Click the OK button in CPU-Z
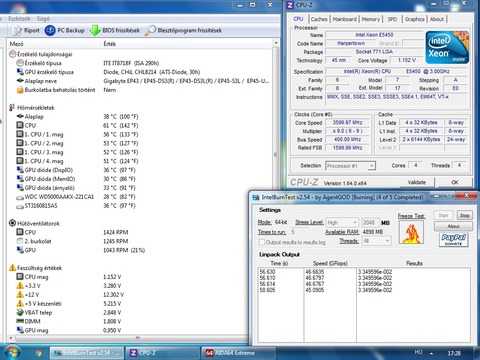The image size is (480, 360). coord(455,182)
